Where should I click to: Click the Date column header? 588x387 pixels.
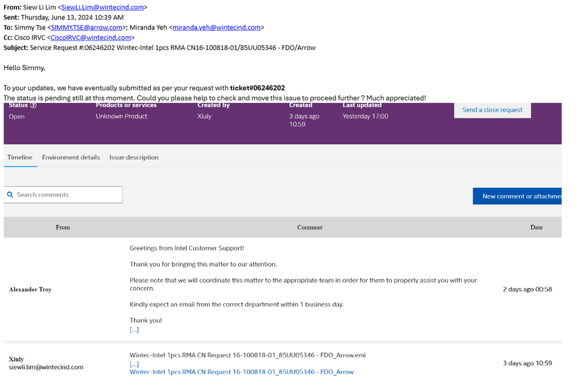click(x=536, y=227)
